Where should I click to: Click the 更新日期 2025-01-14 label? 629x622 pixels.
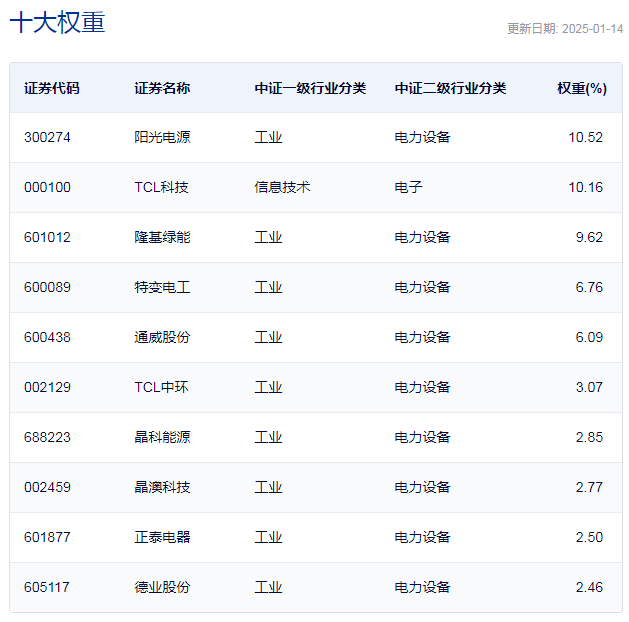point(565,29)
